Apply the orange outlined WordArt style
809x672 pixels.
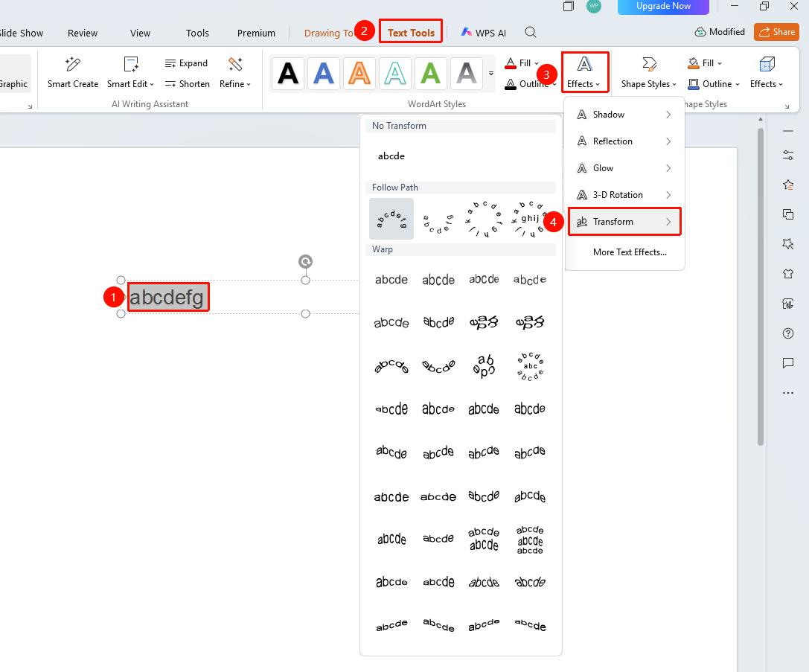[x=359, y=73]
